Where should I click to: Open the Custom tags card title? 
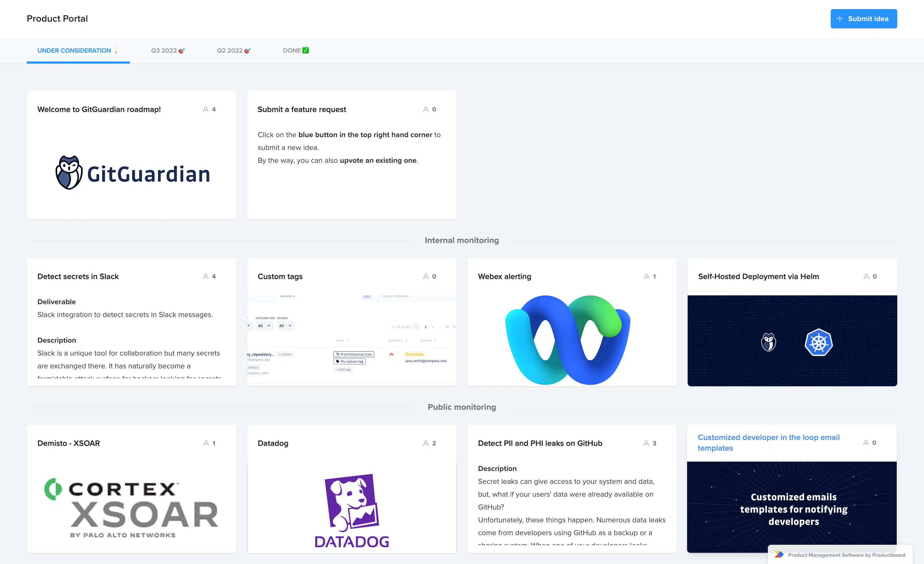[x=280, y=276]
